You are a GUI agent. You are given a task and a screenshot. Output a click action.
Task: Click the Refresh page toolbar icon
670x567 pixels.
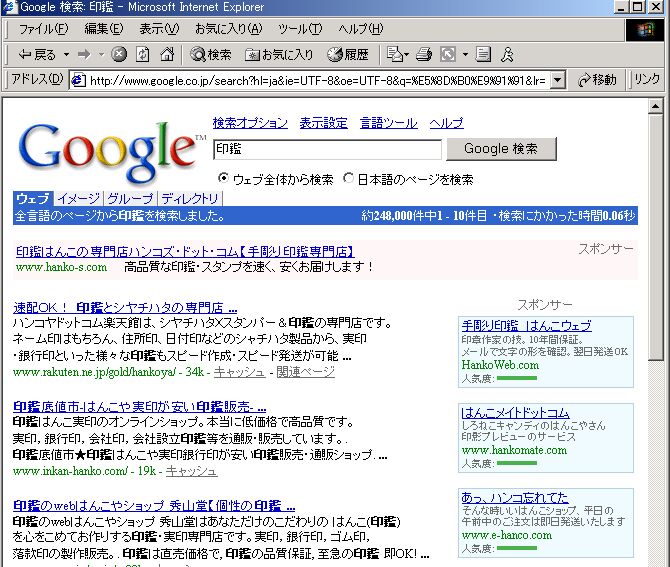click(x=143, y=54)
